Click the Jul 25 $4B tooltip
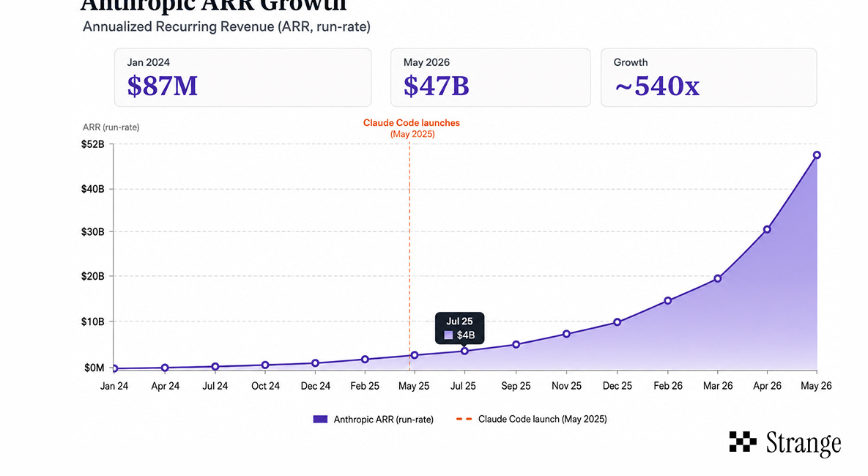Screen dimensions: 868x476 (459, 328)
